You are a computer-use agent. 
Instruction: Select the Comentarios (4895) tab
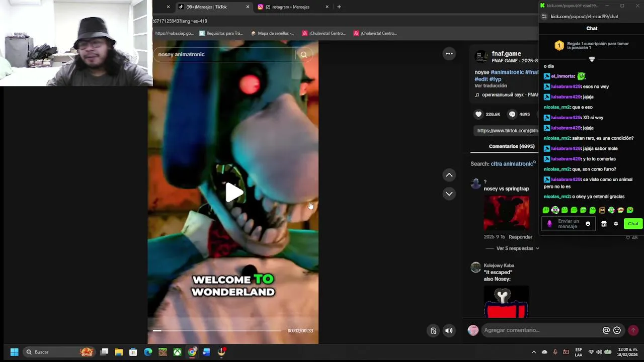click(512, 146)
